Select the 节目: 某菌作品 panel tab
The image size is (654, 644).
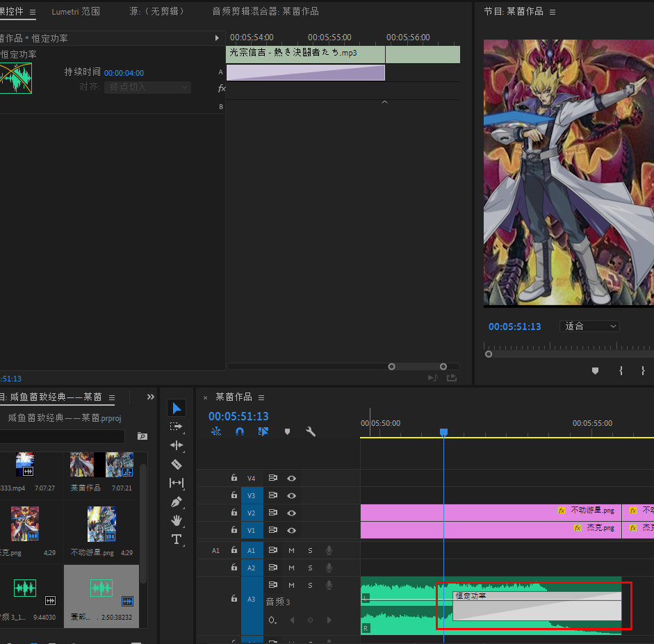click(x=514, y=12)
